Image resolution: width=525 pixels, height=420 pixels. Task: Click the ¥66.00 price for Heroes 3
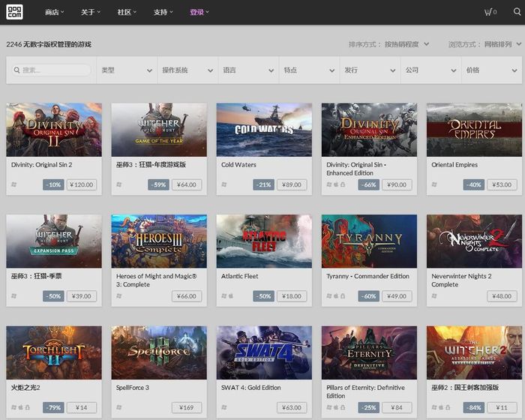[187, 296]
